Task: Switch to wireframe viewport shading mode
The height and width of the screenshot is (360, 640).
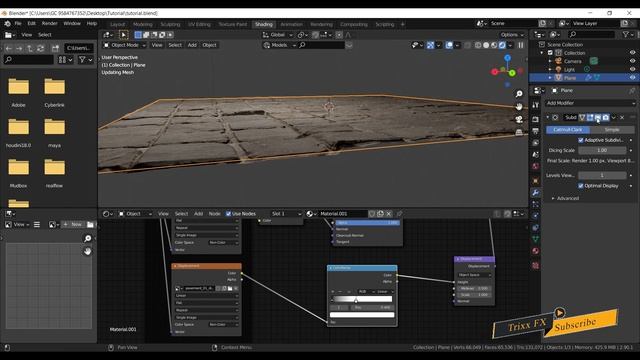Action: tap(478, 45)
